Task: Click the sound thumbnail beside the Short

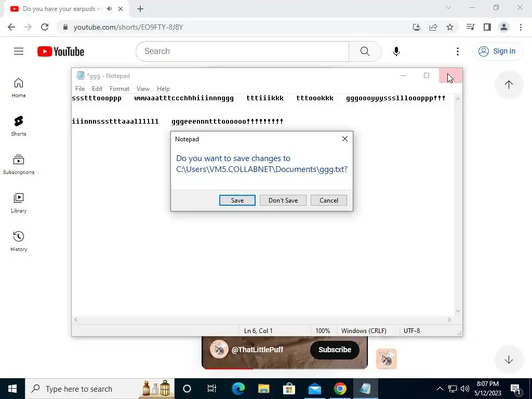Action: click(387, 359)
